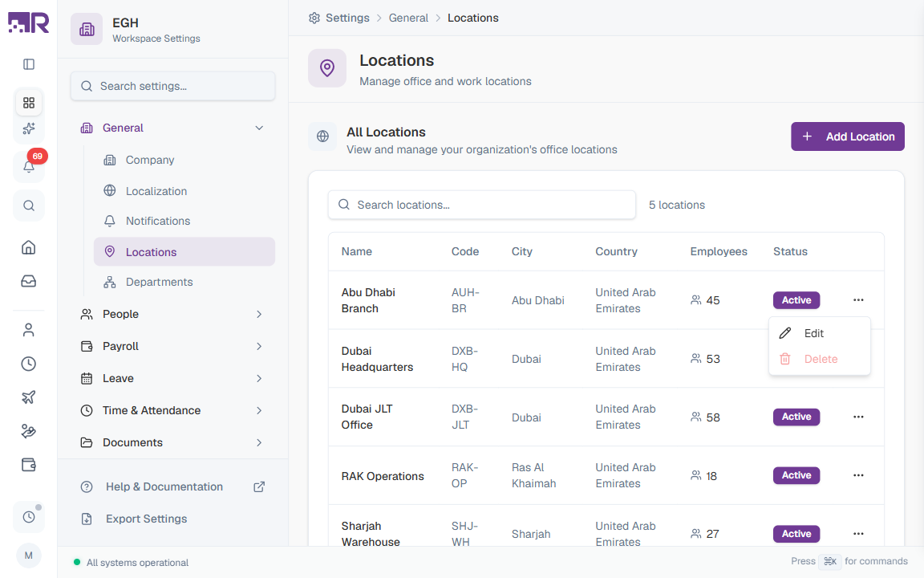Open the airplane travel icon
Viewport: 924px width, 578px height.
[x=28, y=397]
